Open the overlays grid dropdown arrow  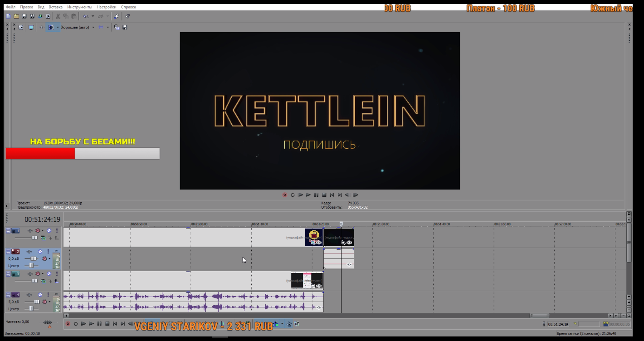pos(108,27)
